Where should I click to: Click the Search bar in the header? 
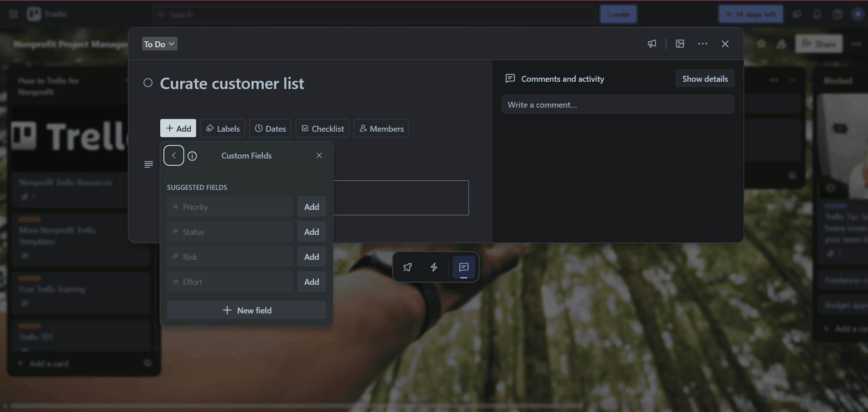pyautogui.click(x=375, y=15)
